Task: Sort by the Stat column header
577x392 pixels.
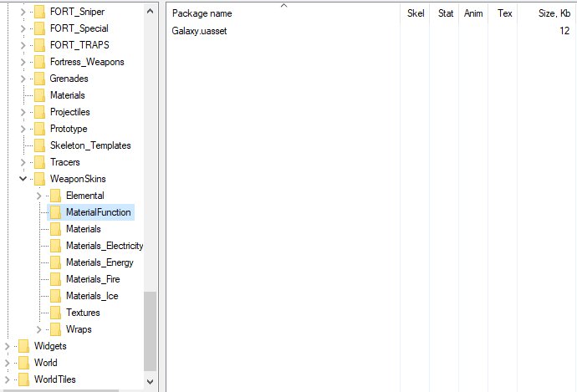Action: pyautogui.click(x=444, y=13)
